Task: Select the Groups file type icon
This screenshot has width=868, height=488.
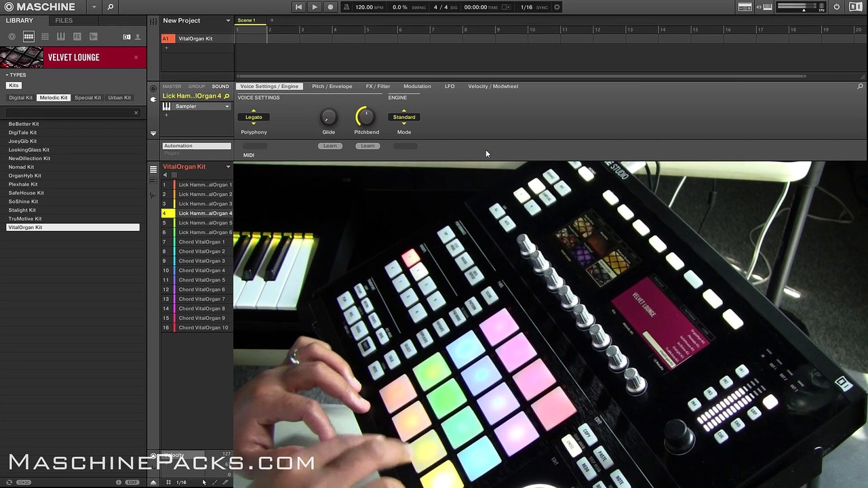Action: tap(28, 37)
